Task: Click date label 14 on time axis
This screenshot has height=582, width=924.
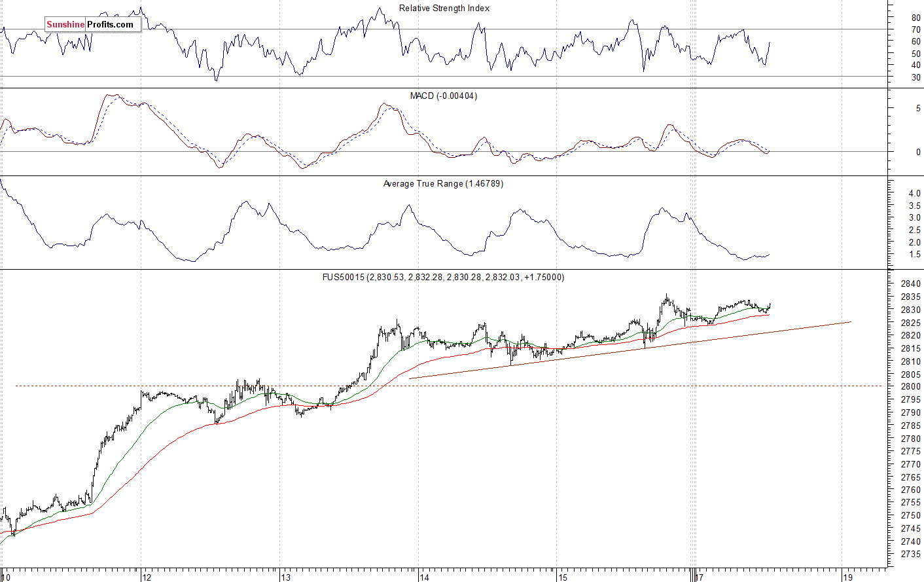Action: tap(425, 577)
